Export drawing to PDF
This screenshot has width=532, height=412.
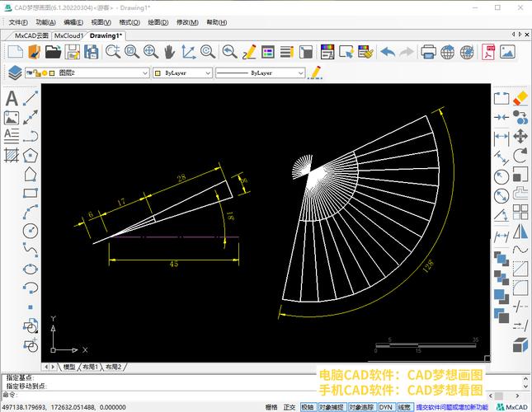click(488, 52)
